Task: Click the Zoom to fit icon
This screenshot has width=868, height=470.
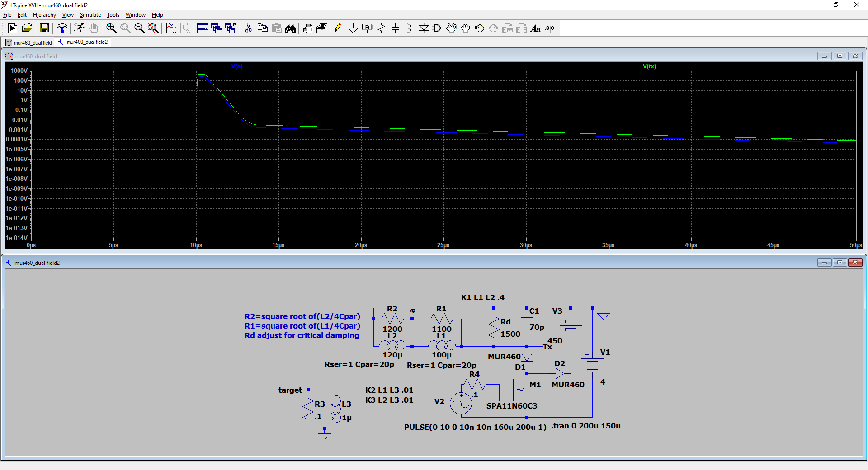Action: pos(153,28)
